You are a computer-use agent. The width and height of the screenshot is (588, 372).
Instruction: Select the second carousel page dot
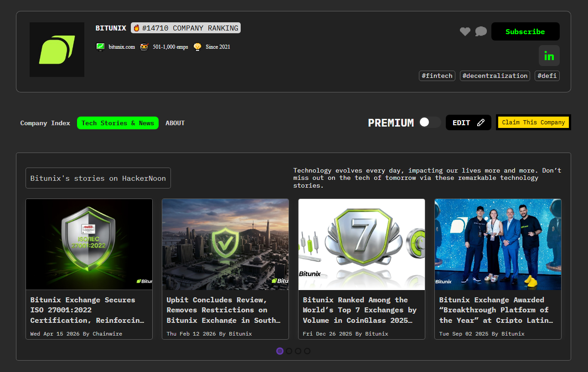click(289, 351)
